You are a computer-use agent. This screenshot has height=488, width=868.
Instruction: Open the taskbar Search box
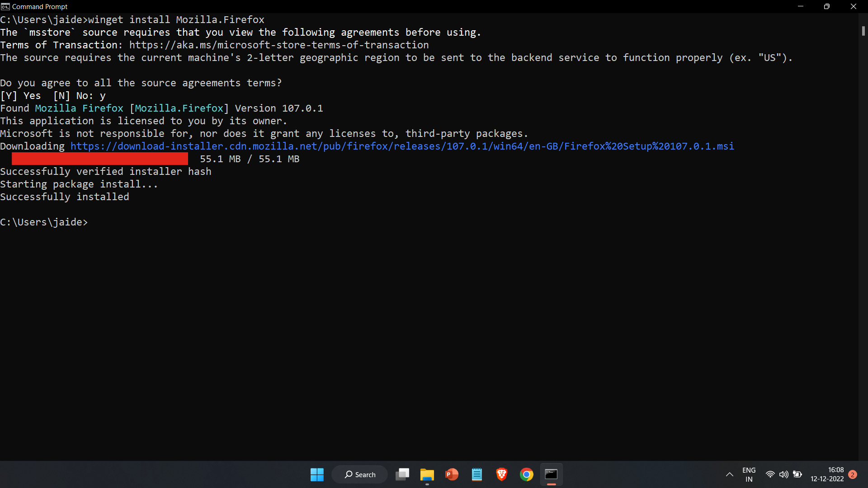tap(360, 474)
